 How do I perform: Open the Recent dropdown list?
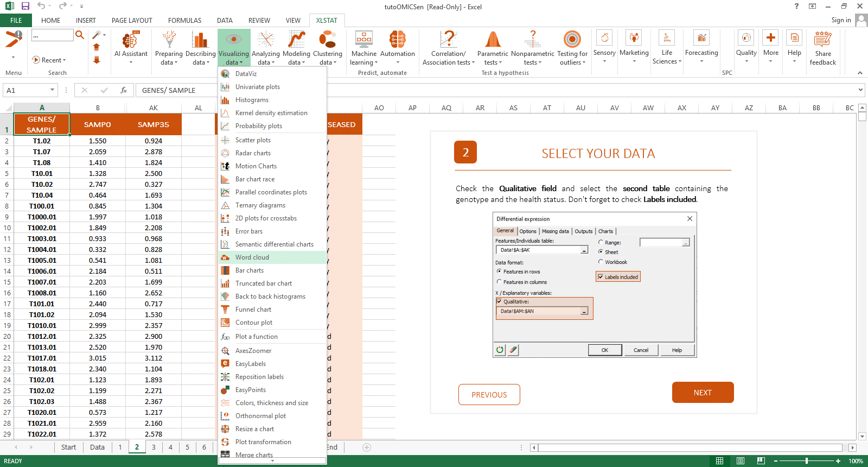point(50,60)
